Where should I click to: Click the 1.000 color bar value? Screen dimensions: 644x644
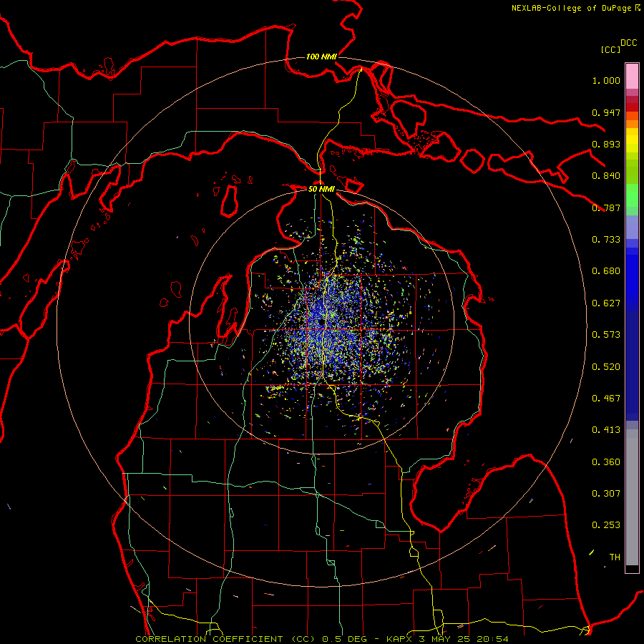pos(606,80)
